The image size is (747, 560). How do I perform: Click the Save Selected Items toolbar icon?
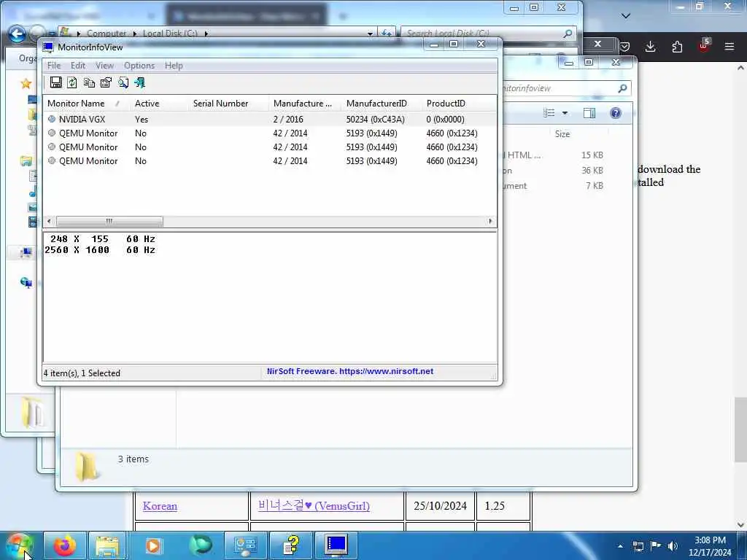coord(55,82)
